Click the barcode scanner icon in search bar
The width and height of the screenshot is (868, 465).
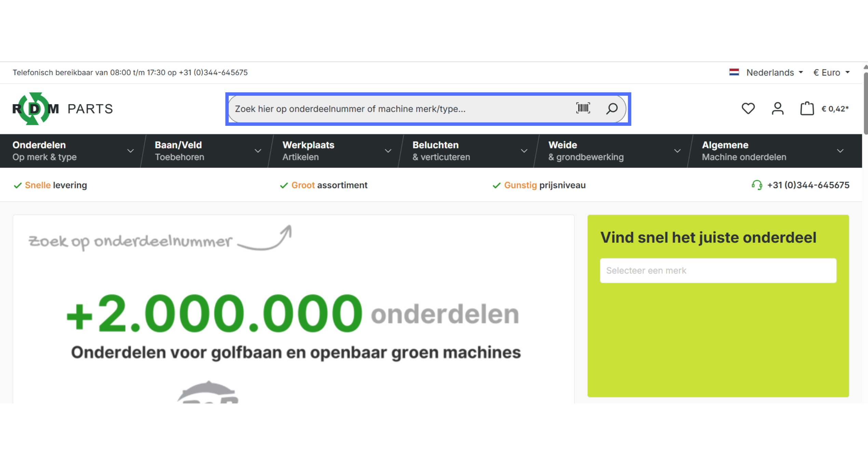583,108
